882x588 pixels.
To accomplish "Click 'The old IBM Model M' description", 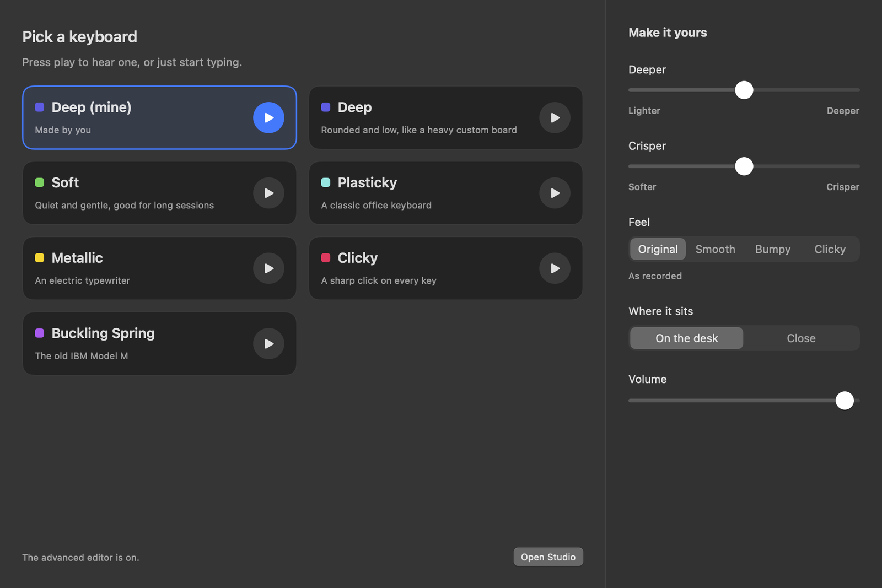I will [x=81, y=356].
